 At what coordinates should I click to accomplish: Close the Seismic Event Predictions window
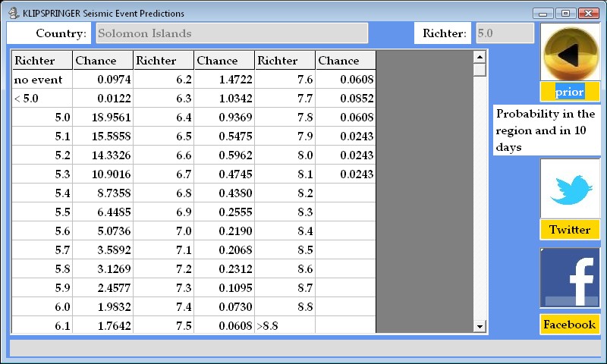[x=588, y=14]
